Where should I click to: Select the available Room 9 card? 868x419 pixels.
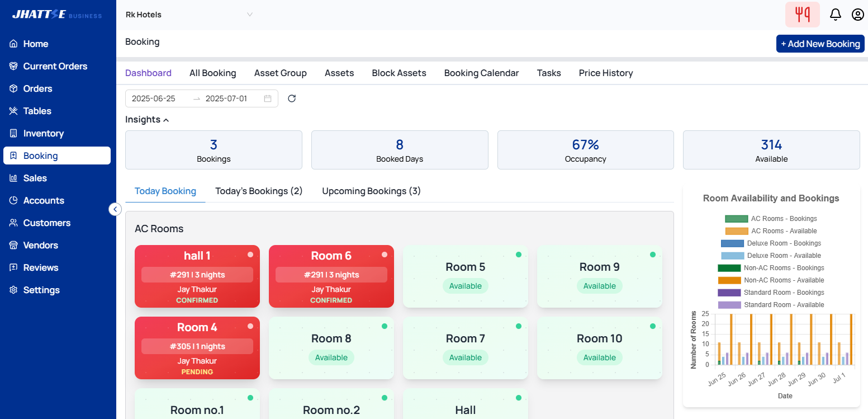coord(600,276)
